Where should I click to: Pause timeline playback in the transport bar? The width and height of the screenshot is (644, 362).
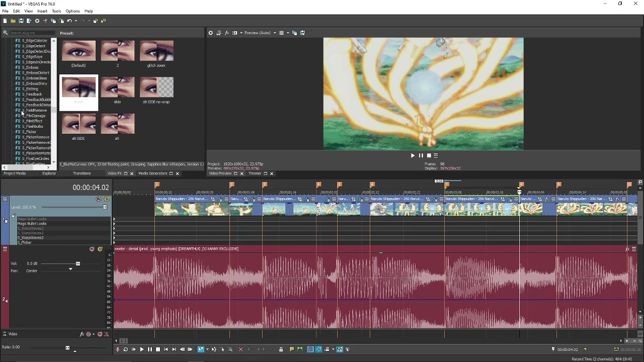click(150, 349)
